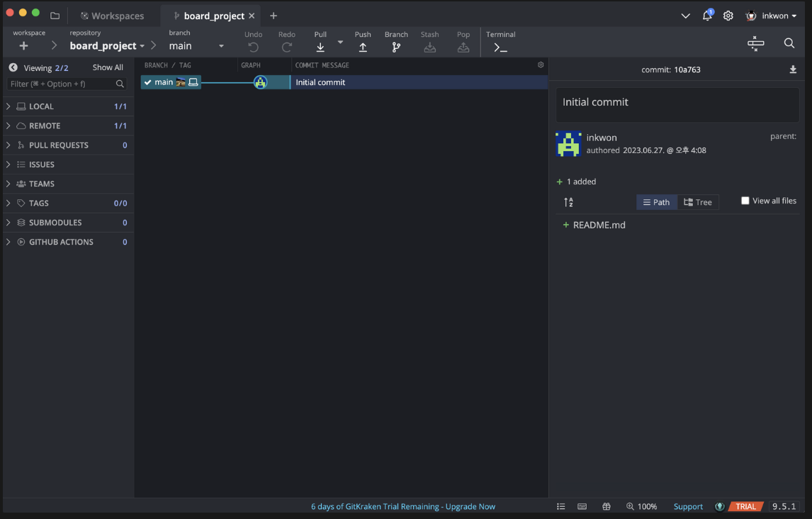Create a new branch via Branch icon
The width and height of the screenshot is (812, 519).
tap(396, 47)
